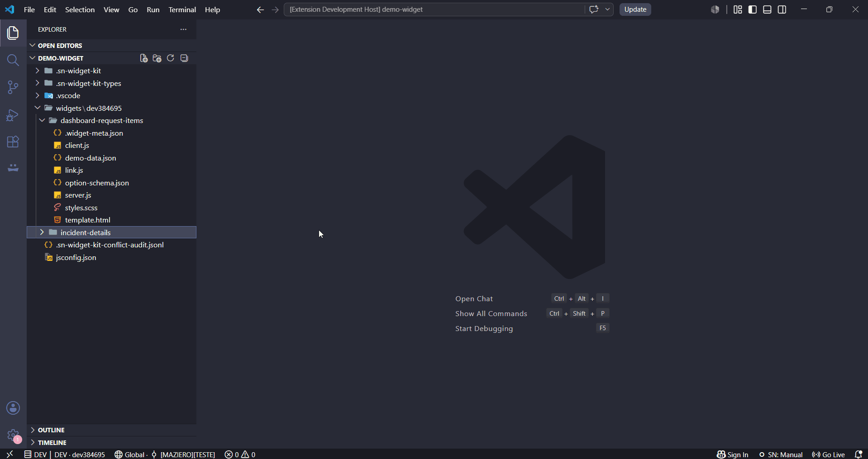Toggle the primary side bar
The height and width of the screenshot is (459, 868).
click(x=753, y=9)
